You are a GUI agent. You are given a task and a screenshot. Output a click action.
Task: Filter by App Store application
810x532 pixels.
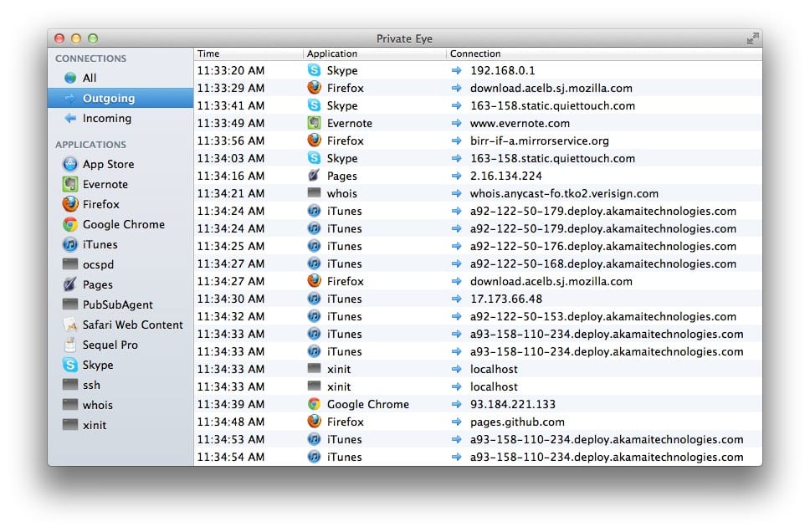coord(120,164)
